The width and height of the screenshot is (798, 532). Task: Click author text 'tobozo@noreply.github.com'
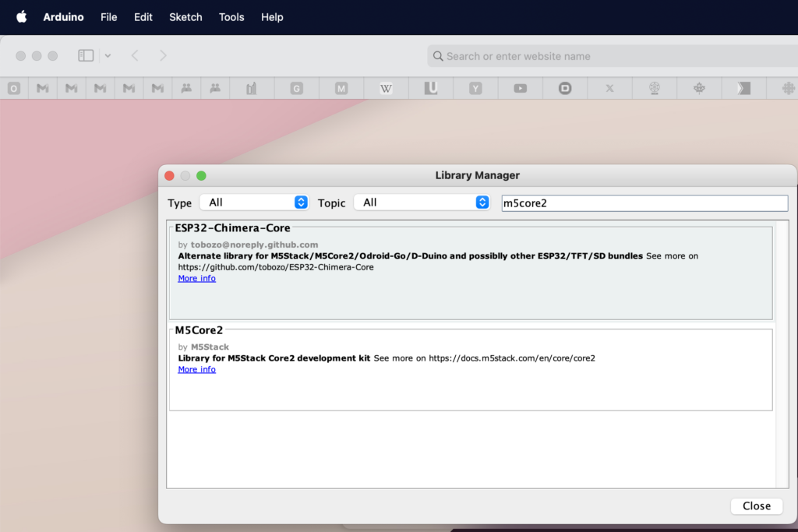[x=255, y=245]
